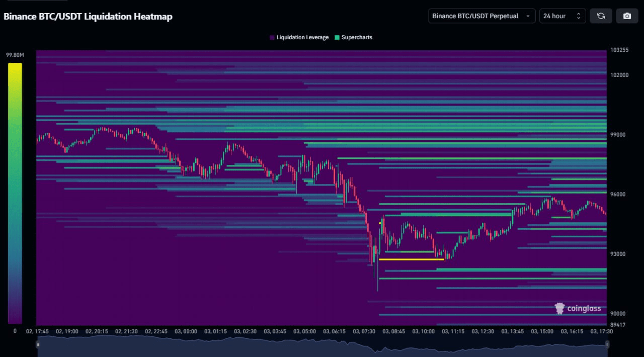Click the 99.80M scale maximum label
This screenshot has height=357, width=644.
[15, 55]
